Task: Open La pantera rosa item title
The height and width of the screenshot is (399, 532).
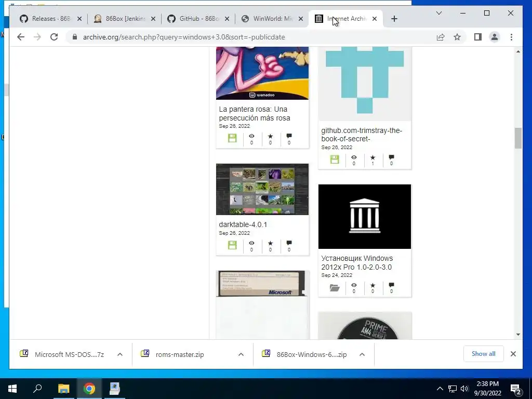Action: pos(255,114)
